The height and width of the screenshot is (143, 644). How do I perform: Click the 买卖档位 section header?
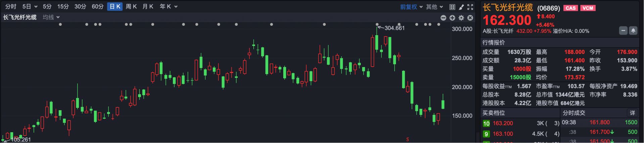tap(494, 113)
